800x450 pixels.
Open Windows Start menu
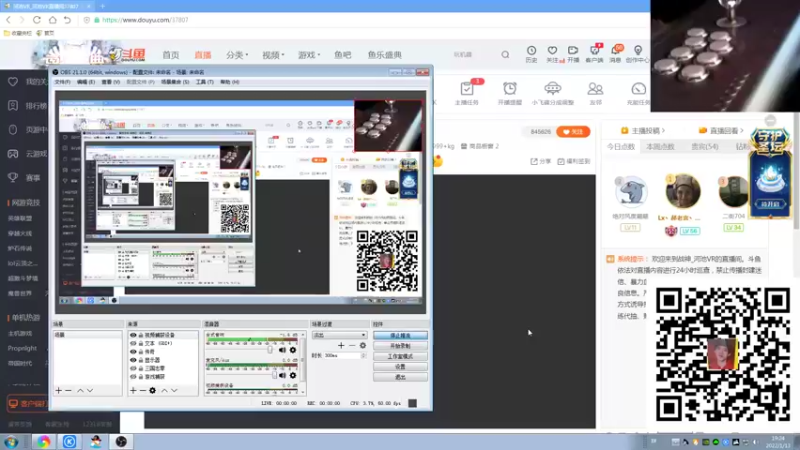click(x=11, y=442)
